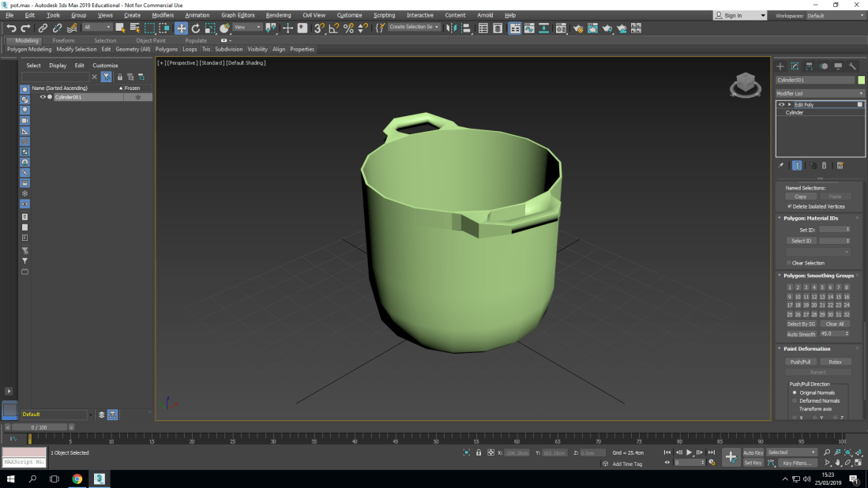This screenshot has width=868, height=488.
Task: Activate the Angle Snap toggle icon
Action: click(x=333, y=28)
